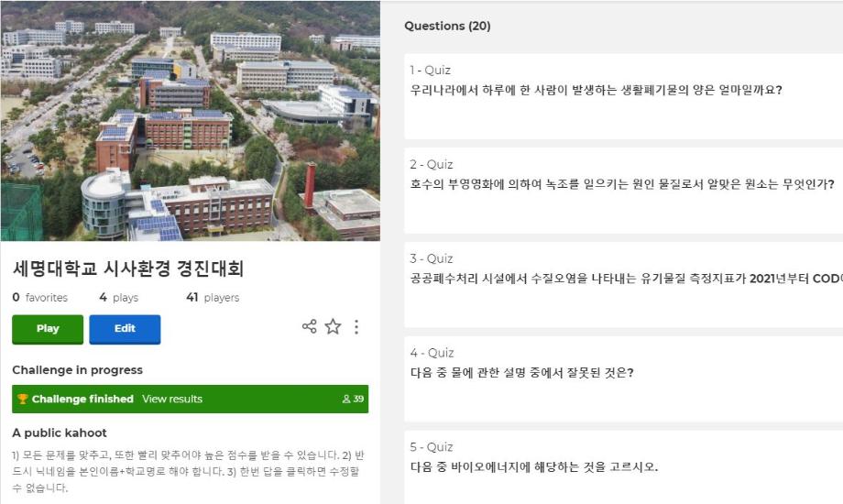Viewport: 843px width, 504px height.
Task: Open the three-dot more options menu
Action: (356, 326)
